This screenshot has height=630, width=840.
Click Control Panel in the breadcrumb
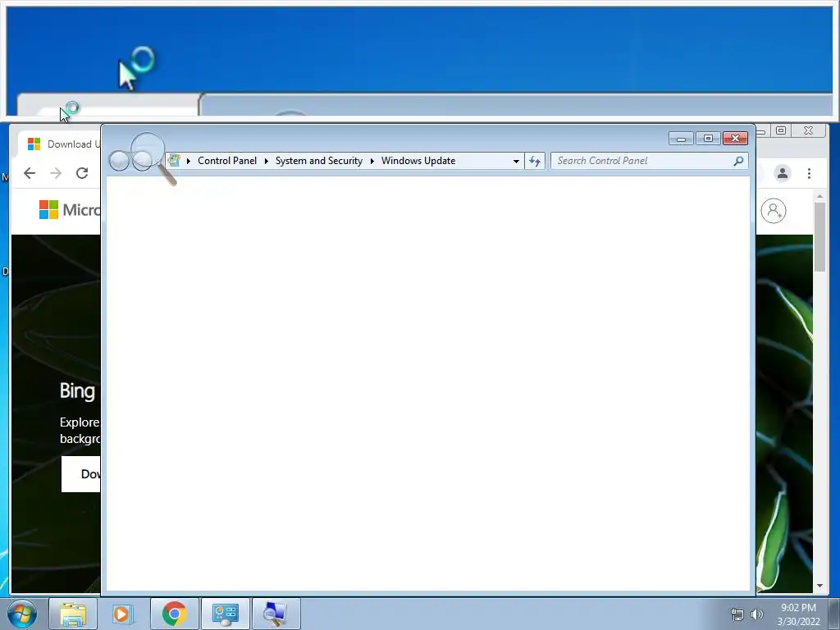pos(227,161)
